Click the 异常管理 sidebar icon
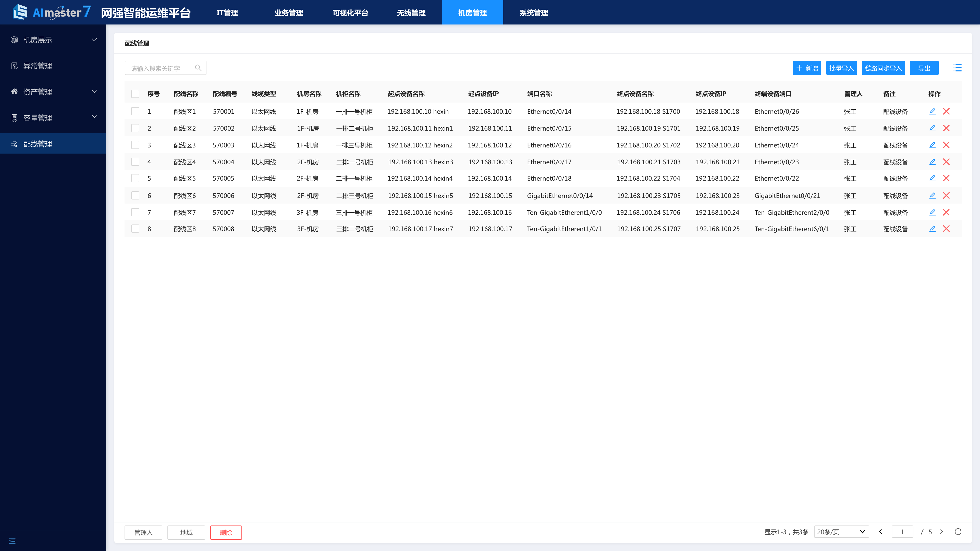980x551 pixels. (15, 66)
